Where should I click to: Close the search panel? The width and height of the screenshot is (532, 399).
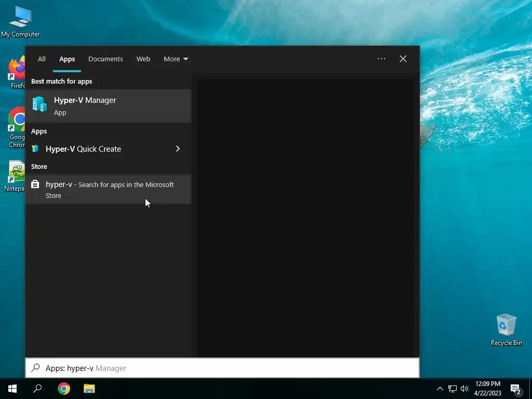coord(403,59)
